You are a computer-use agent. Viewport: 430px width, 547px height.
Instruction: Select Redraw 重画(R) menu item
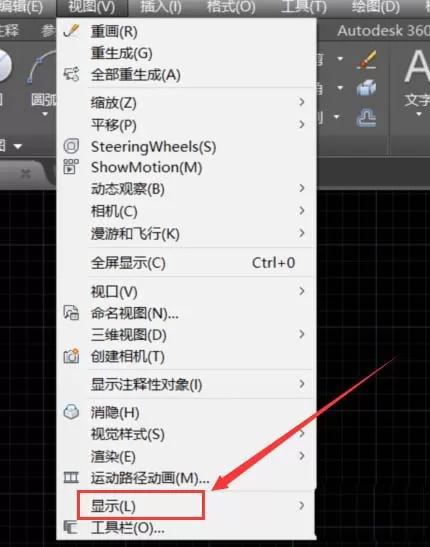pyautogui.click(x=187, y=31)
